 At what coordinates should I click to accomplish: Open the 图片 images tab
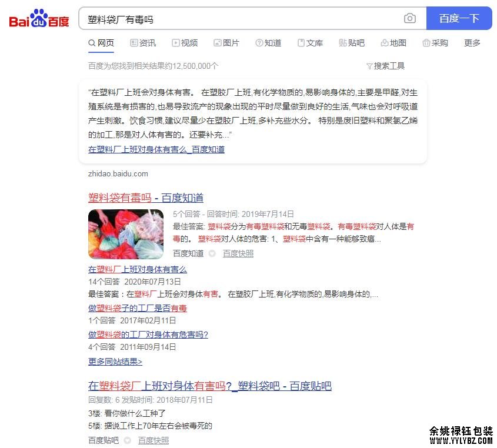click(x=226, y=43)
